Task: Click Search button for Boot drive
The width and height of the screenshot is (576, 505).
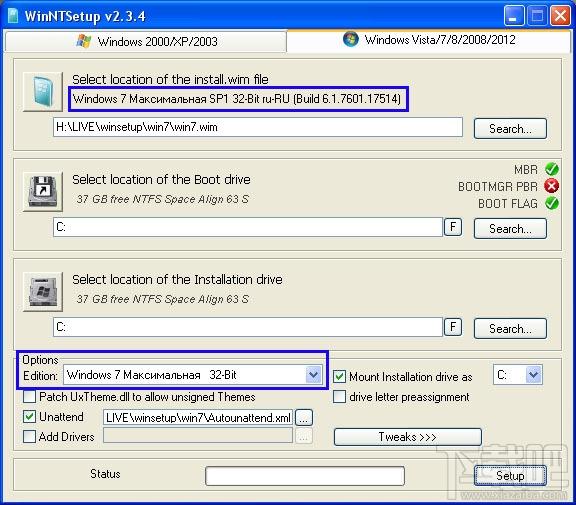Action: tap(510, 228)
